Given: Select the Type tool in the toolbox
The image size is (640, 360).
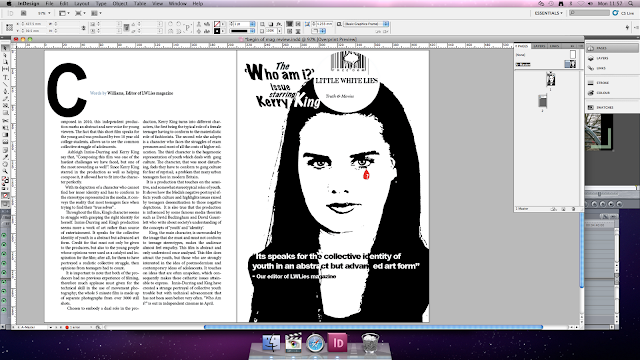Looking at the screenshot, I should point(5,77).
